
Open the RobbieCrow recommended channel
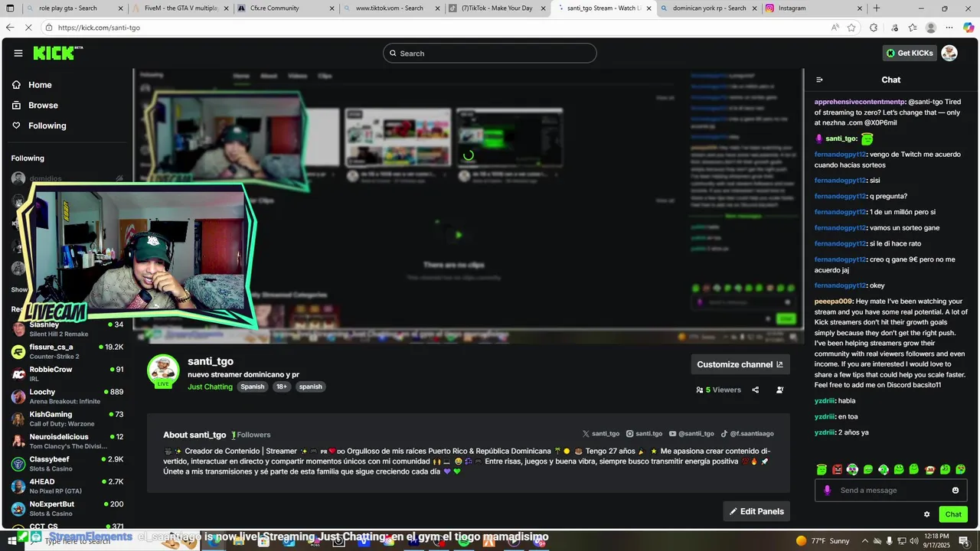pos(67,373)
